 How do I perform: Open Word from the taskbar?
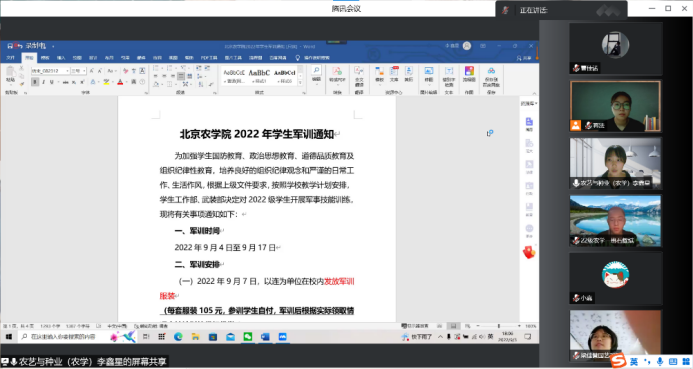pos(265,337)
